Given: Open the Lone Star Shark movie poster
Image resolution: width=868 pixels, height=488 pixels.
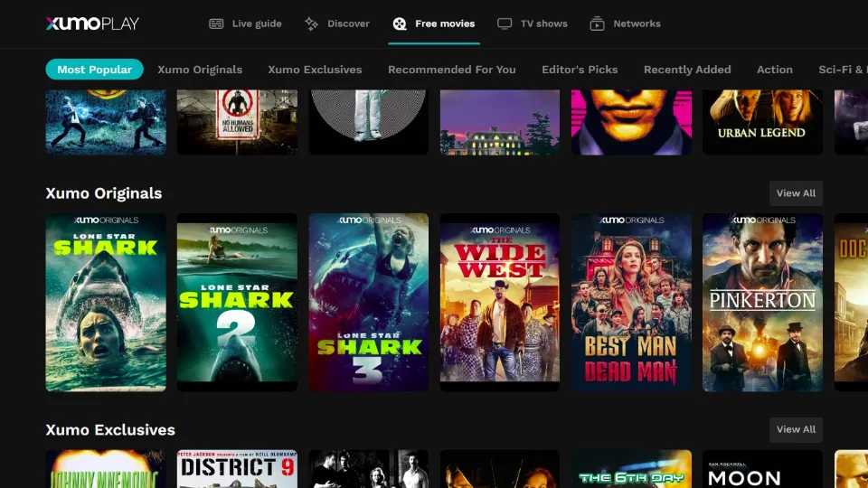Looking at the screenshot, I should 106,303.
